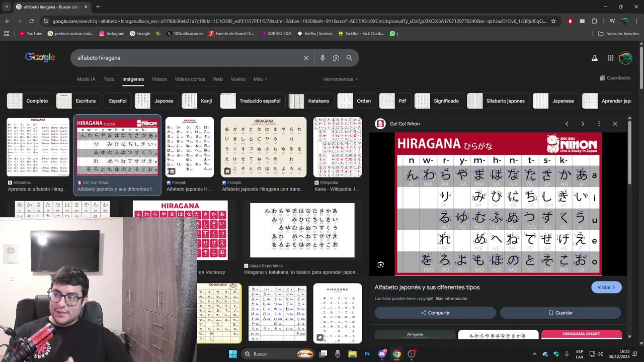644x362 pixels.
Task: Open the WhatsApp bookmark icon
Action: (392, 34)
